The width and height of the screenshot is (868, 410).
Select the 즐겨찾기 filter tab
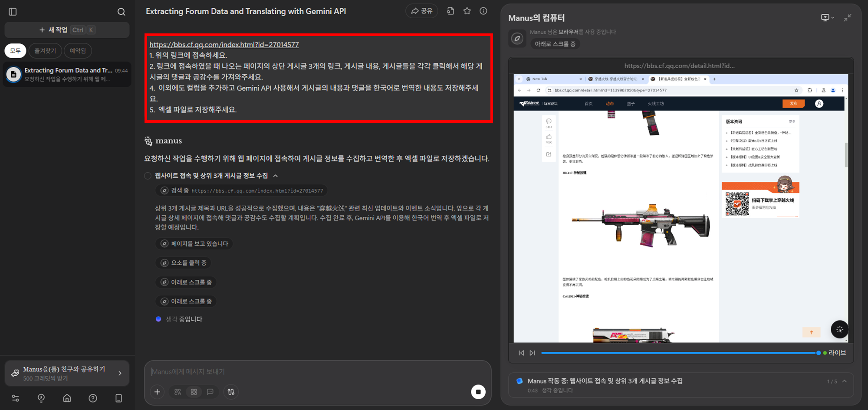click(x=45, y=51)
